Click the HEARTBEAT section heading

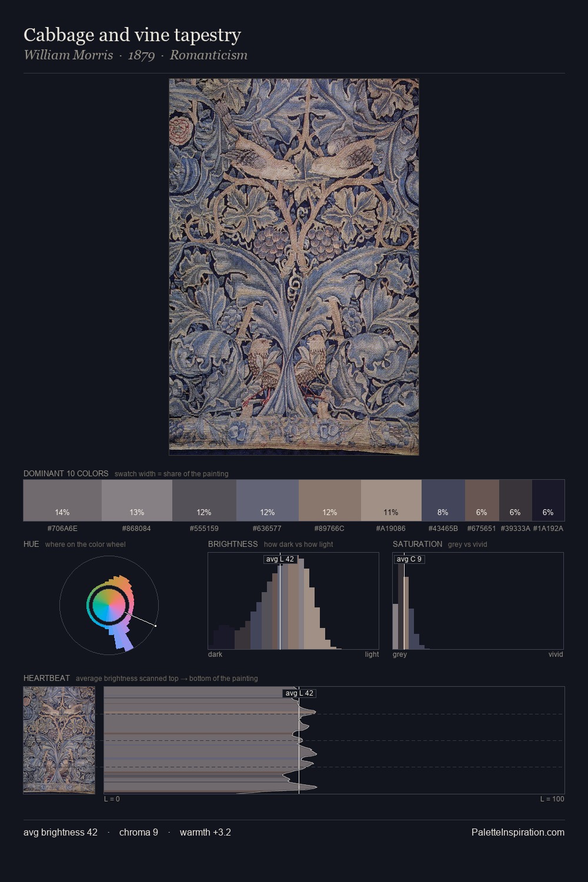point(46,678)
